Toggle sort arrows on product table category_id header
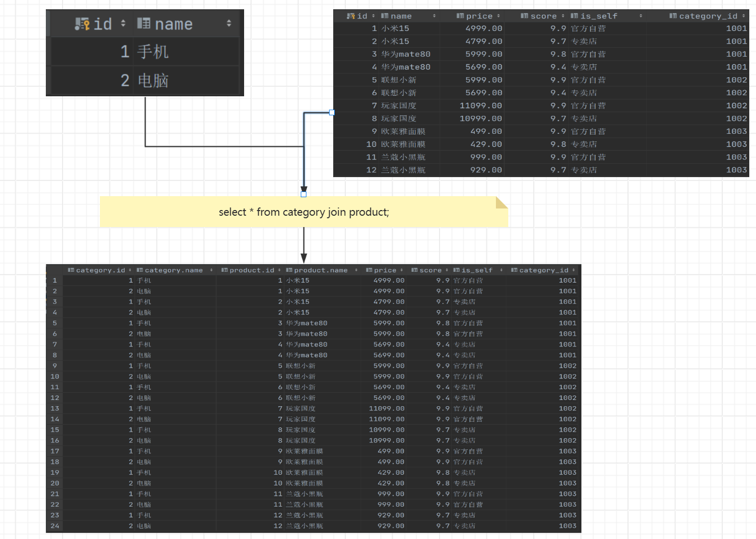Viewport: 756px width, 539px height. [x=743, y=16]
